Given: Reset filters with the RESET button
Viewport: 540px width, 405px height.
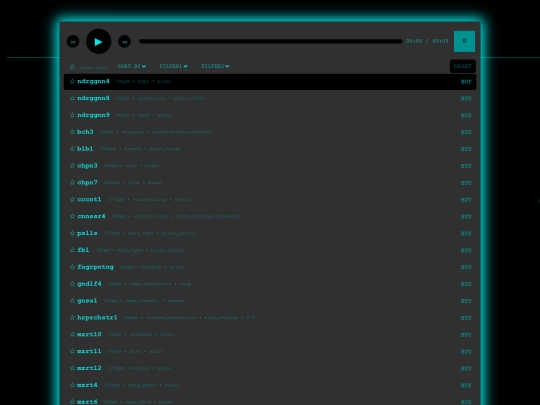Looking at the screenshot, I should (x=463, y=66).
